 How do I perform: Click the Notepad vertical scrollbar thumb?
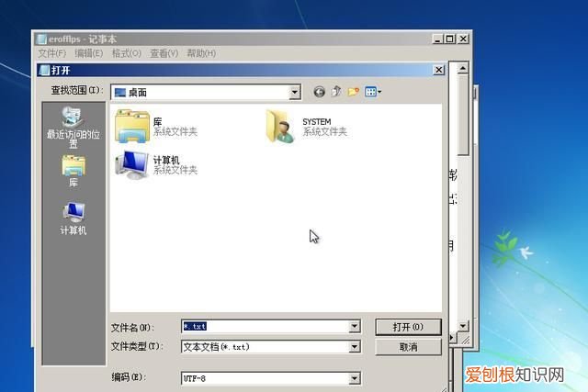coord(463,115)
